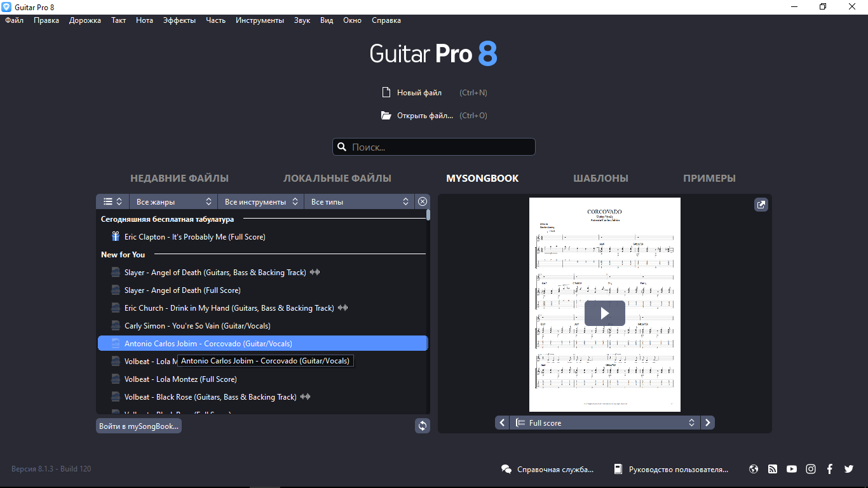Click Открыть файл... link
Screen dimensions: 868x488
click(x=425, y=116)
